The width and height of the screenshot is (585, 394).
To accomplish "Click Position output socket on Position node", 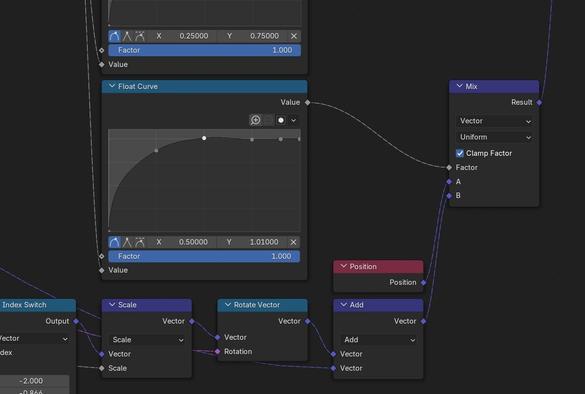I will [423, 282].
